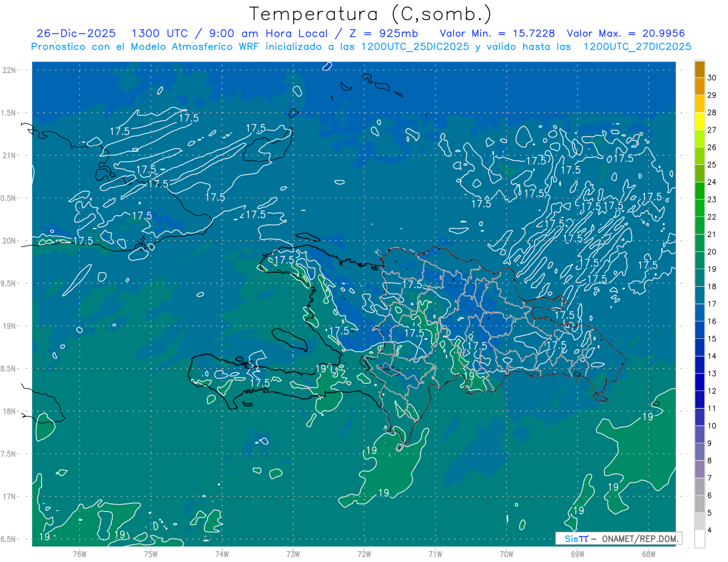The height and width of the screenshot is (562, 728).
Task: Click the gray swatch between 5 and 6
Action: (x=699, y=504)
